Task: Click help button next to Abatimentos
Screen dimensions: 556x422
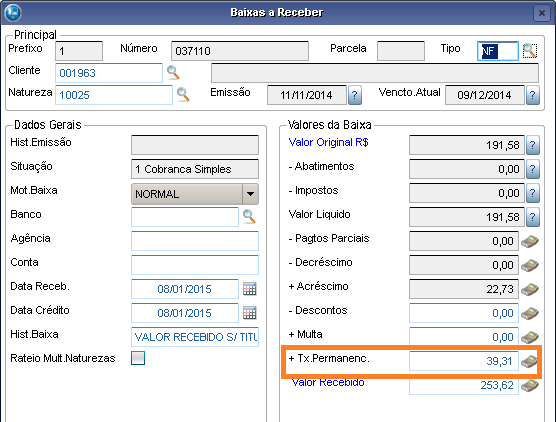Action: [x=533, y=169]
